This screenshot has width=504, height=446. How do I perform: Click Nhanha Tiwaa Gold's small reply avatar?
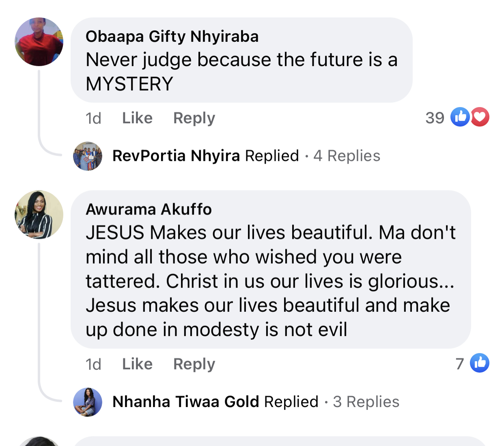click(x=88, y=402)
